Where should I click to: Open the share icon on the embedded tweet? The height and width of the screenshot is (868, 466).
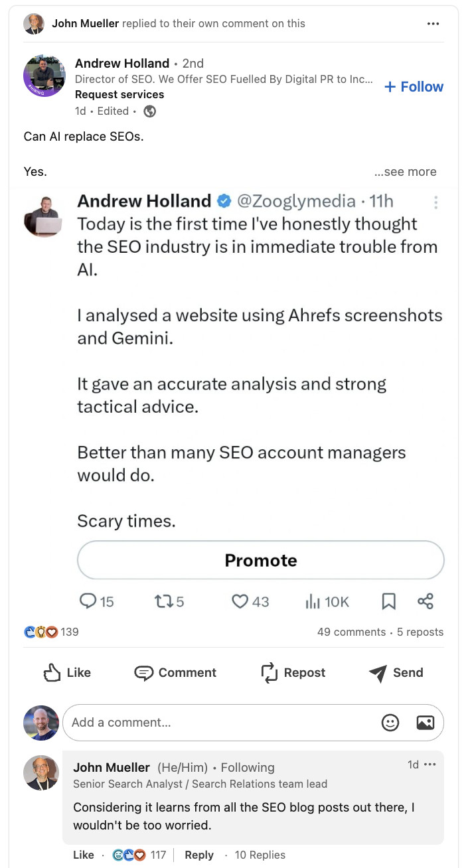pos(425,601)
